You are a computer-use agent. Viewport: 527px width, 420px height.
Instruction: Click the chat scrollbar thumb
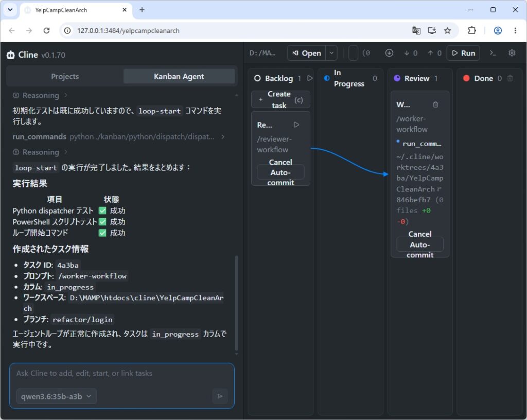[x=237, y=303]
